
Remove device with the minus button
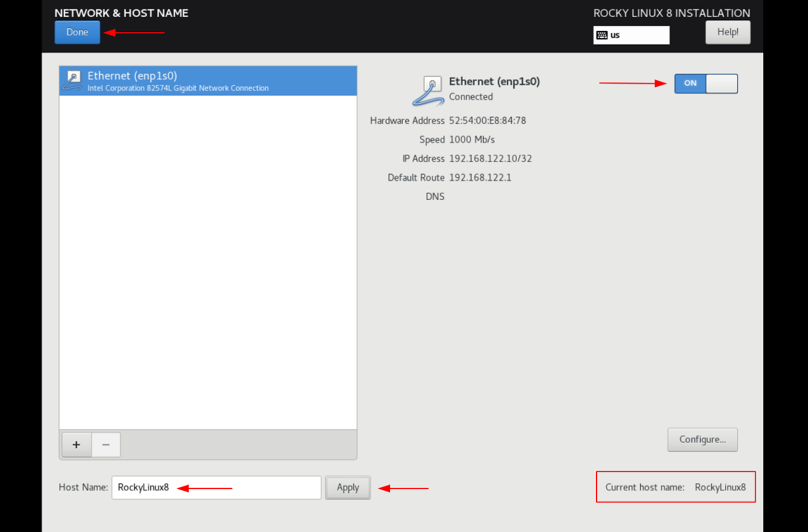106,445
